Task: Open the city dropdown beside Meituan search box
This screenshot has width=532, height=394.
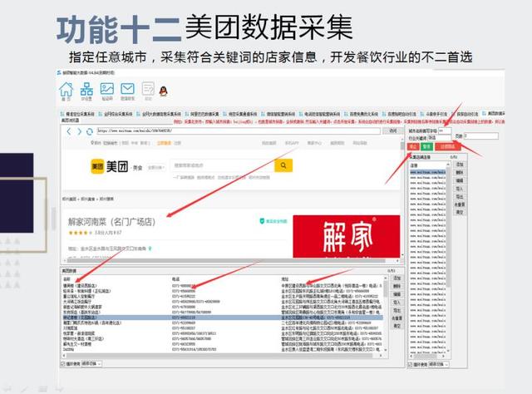Action: click(156, 168)
